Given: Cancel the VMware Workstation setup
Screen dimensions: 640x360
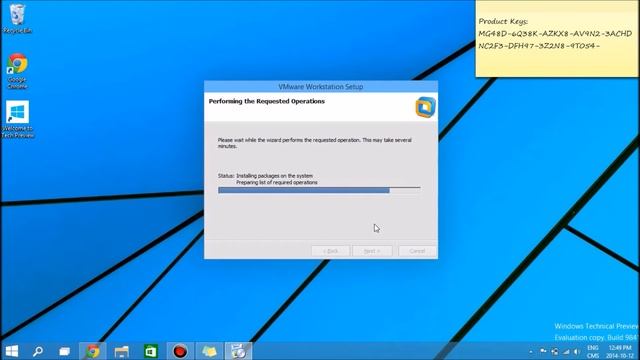Looking at the screenshot, I should (x=417, y=251).
